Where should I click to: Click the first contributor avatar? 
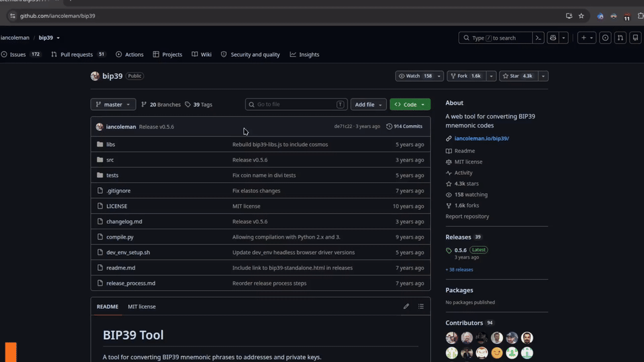[x=451, y=338]
